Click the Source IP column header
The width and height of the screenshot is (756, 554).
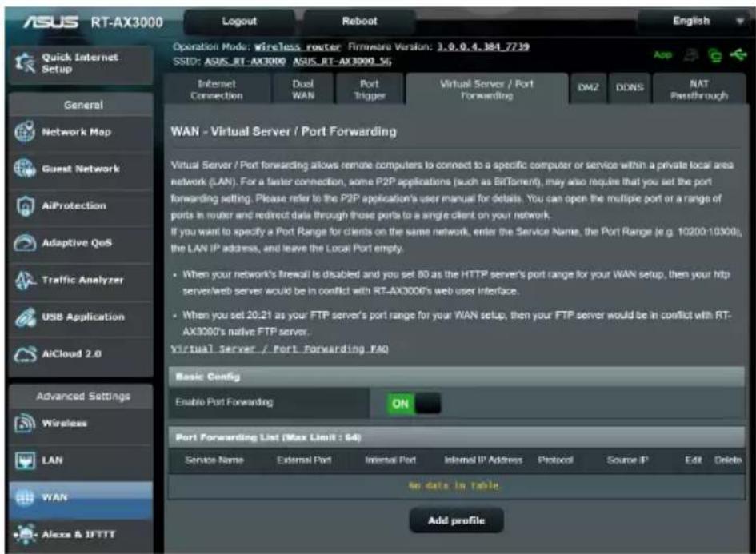627,460
